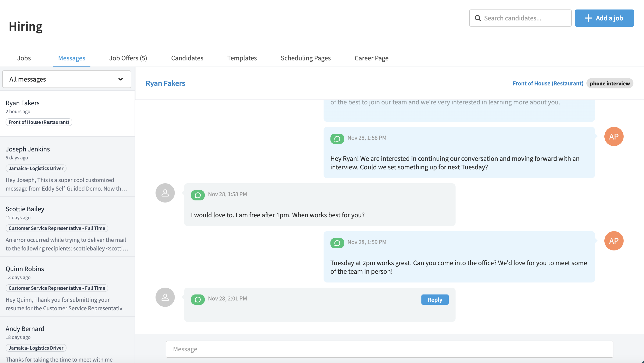Click chat icon on the 2:01 PM message
Image resolution: width=644 pixels, height=363 pixels.
(x=198, y=299)
